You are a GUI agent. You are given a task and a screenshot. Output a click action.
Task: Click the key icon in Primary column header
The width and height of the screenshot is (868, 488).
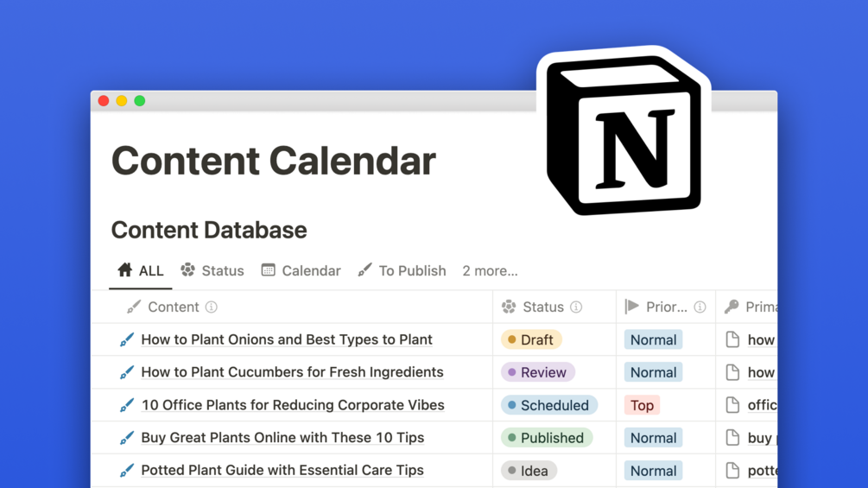coord(732,307)
